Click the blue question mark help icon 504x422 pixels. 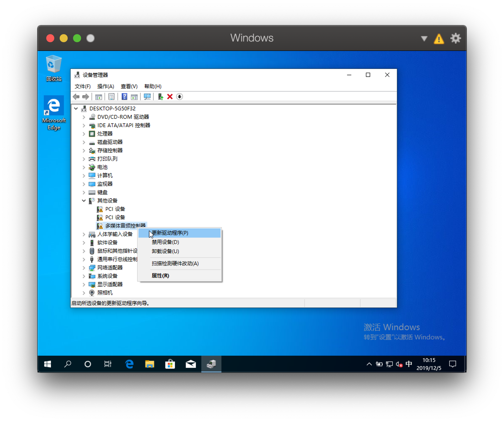[124, 97]
